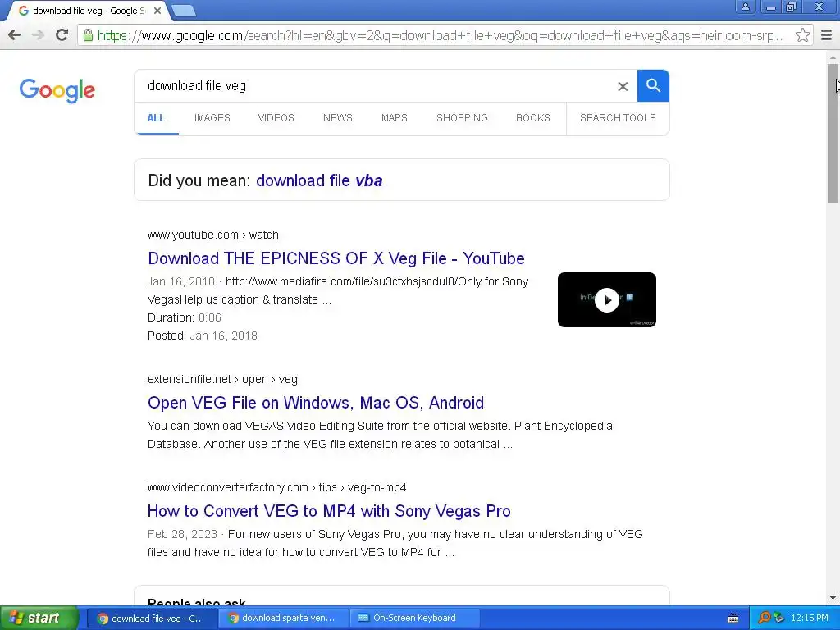The image size is (840, 630).
Task: Click breadcrumb 'www.youtube.com › watch'
Action: pyautogui.click(x=212, y=235)
